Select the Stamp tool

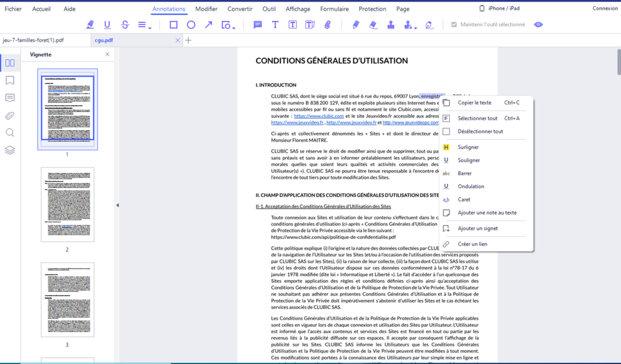tap(391, 24)
